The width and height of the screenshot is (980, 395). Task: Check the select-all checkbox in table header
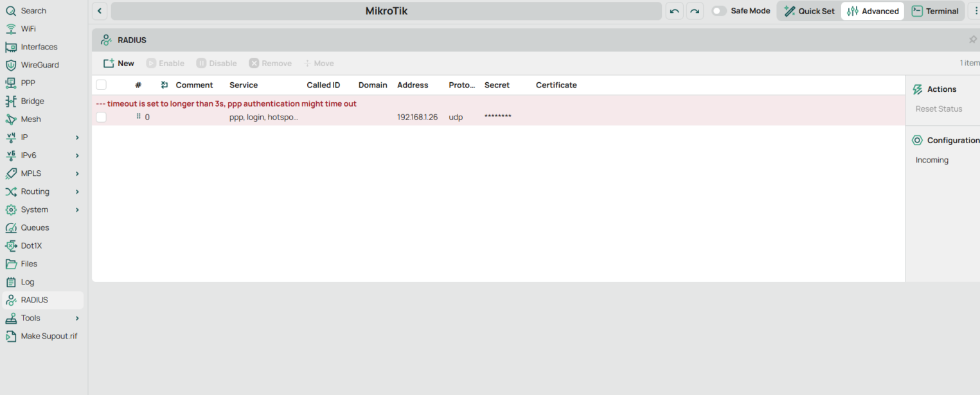[101, 85]
